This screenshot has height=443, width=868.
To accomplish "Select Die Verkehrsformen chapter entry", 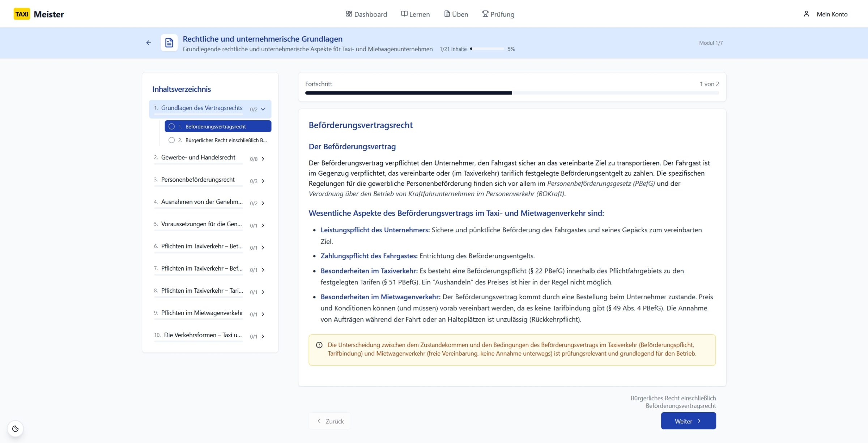I will coord(203,335).
